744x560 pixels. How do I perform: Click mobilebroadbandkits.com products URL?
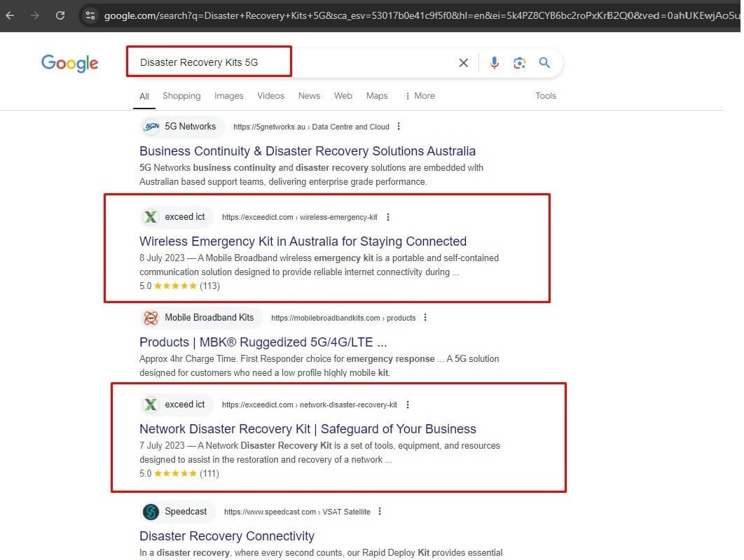(343, 318)
